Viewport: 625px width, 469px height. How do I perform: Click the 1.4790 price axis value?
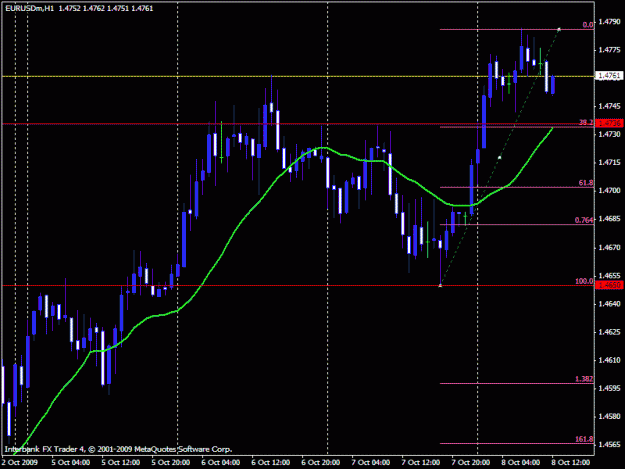tap(609, 22)
